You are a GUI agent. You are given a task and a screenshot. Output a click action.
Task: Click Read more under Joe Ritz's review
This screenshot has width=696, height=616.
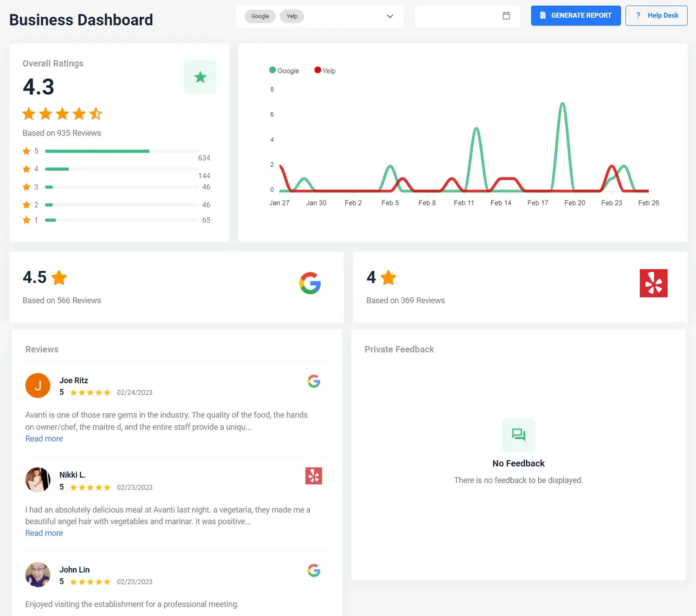click(x=44, y=439)
